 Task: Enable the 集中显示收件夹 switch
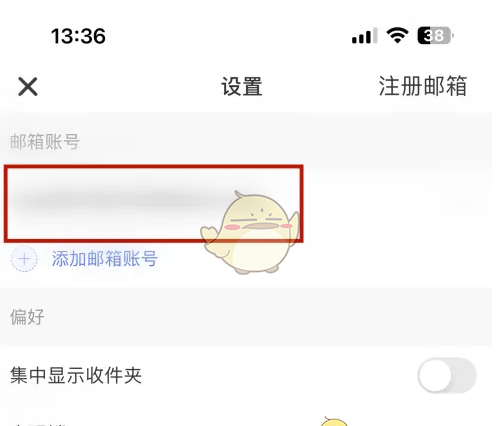[x=447, y=375]
